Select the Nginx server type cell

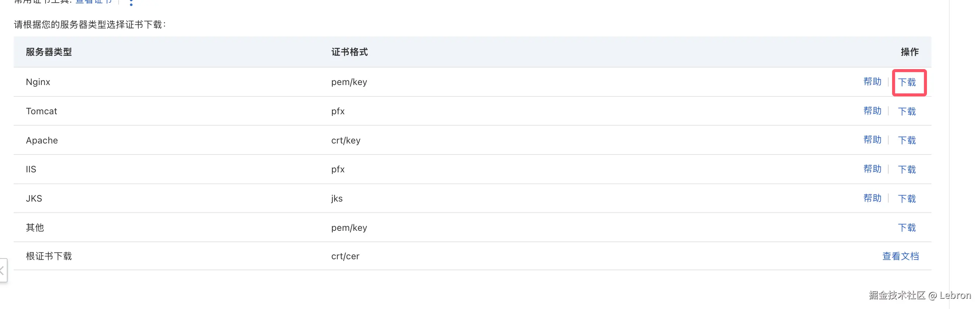tap(38, 82)
